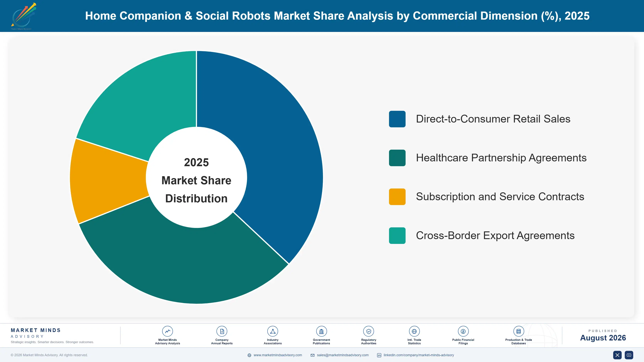Open linkedin.com/company/market-minds-advisory link
644x362 pixels.
[x=418, y=355]
